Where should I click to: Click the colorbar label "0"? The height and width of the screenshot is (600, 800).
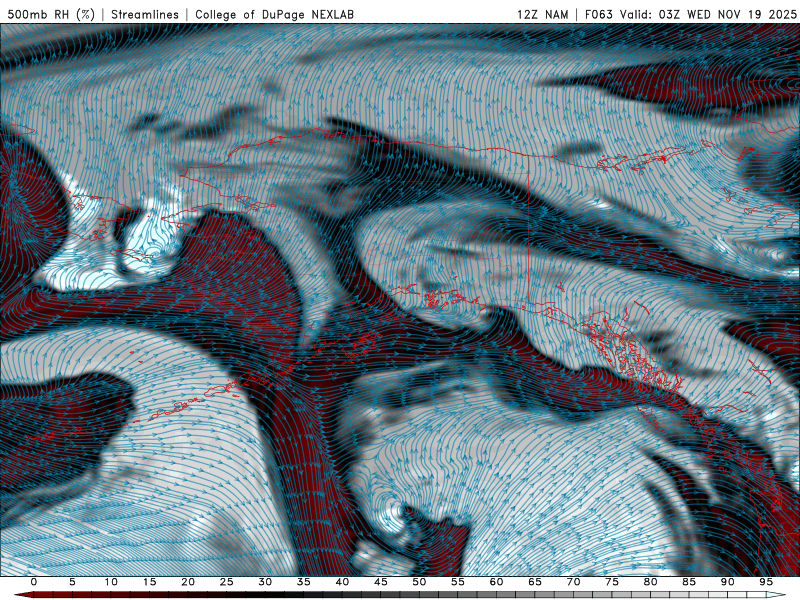tap(34, 582)
